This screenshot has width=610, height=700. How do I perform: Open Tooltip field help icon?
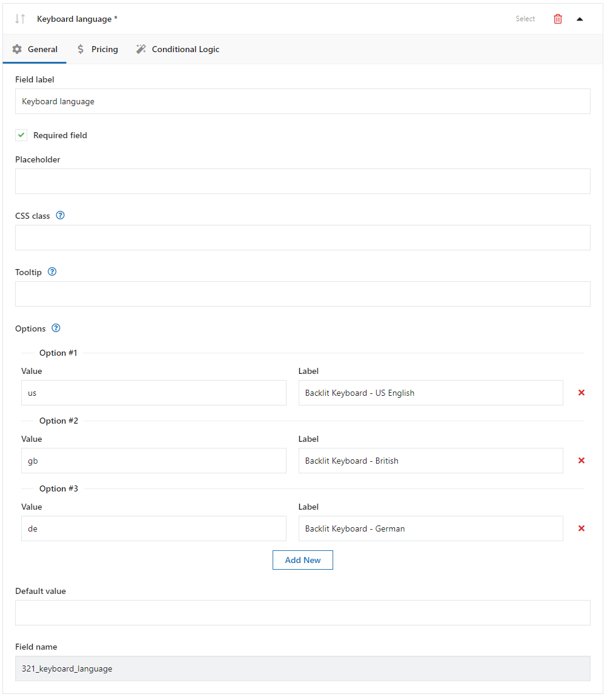coord(52,272)
